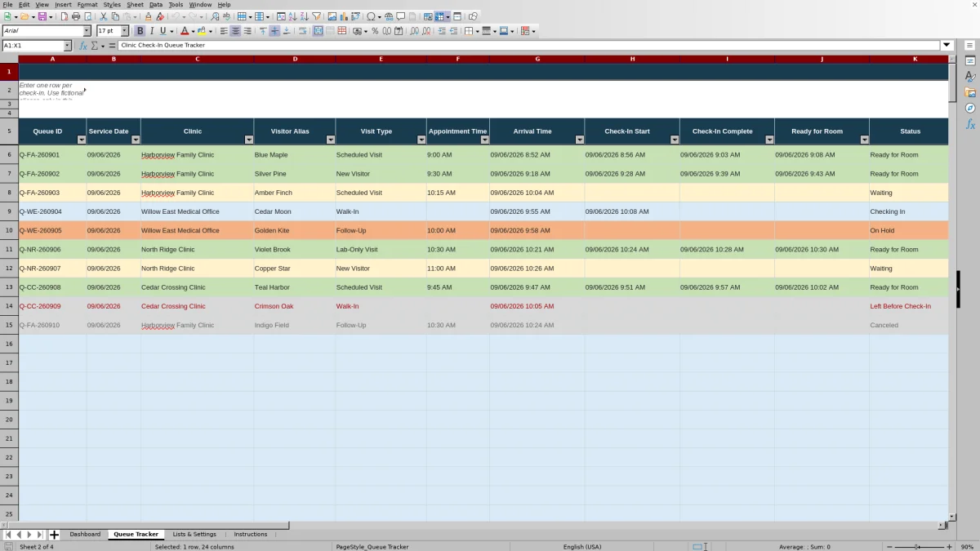
Task: Click the formula input line
Action: 529,46
